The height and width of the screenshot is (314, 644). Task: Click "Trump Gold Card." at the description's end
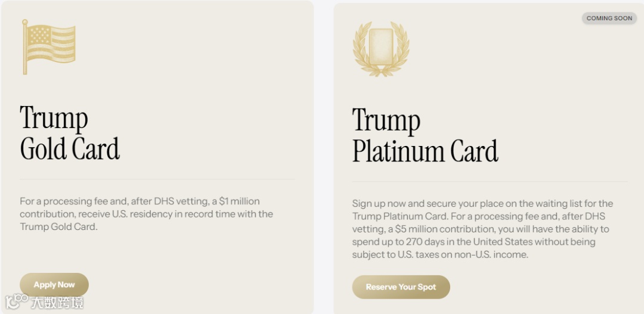[x=58, y=226]
